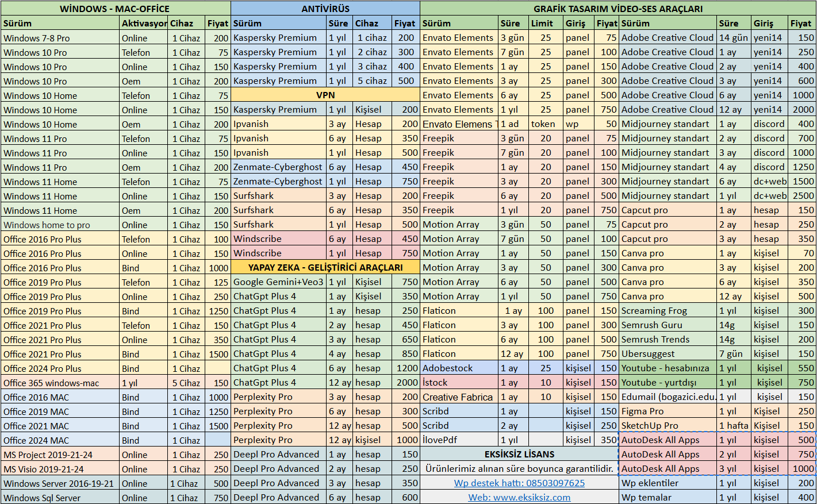Screen dimensions: 817x504
Task: Click the 14 gün cell for Adobe Creative Cloud
Action: pos(734,37)
